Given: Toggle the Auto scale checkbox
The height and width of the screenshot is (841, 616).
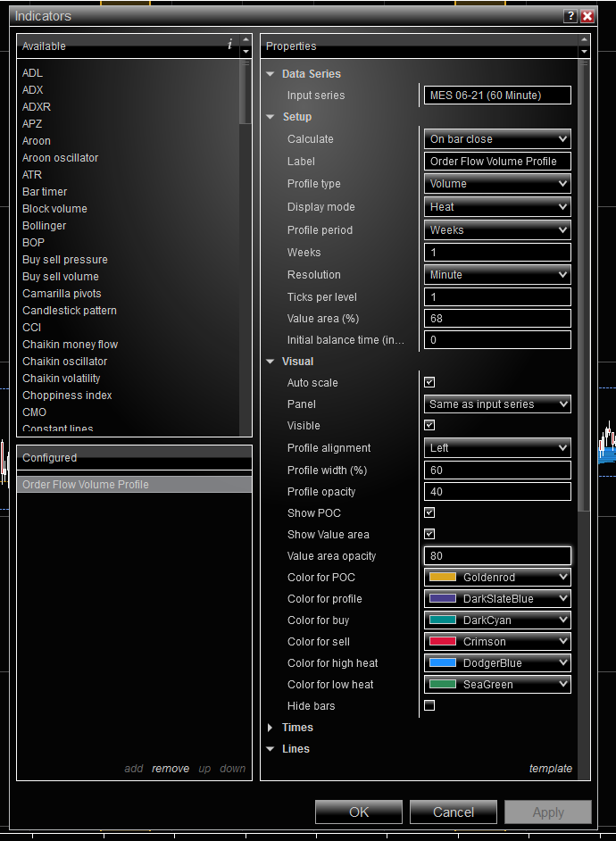Looking at the screenshot, I should (429, 382).
